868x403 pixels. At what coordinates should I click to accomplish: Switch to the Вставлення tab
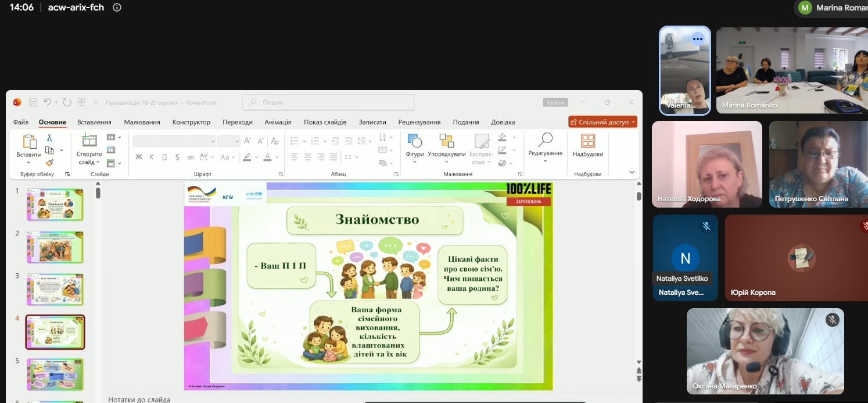[94, 122]
